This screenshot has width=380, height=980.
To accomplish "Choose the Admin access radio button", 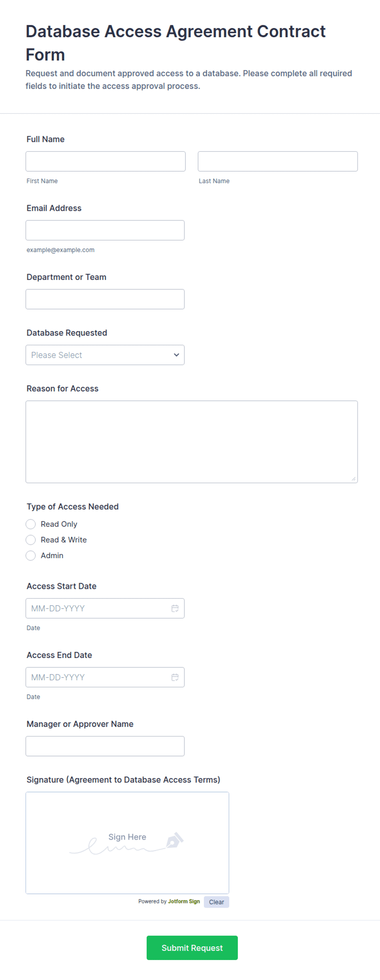I will pyautogui.click(x=31, y=555).
